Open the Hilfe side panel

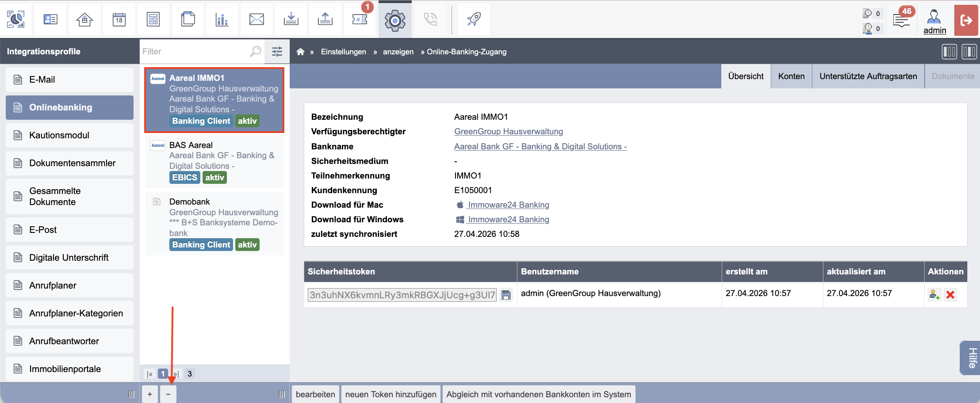pos(970,358)
